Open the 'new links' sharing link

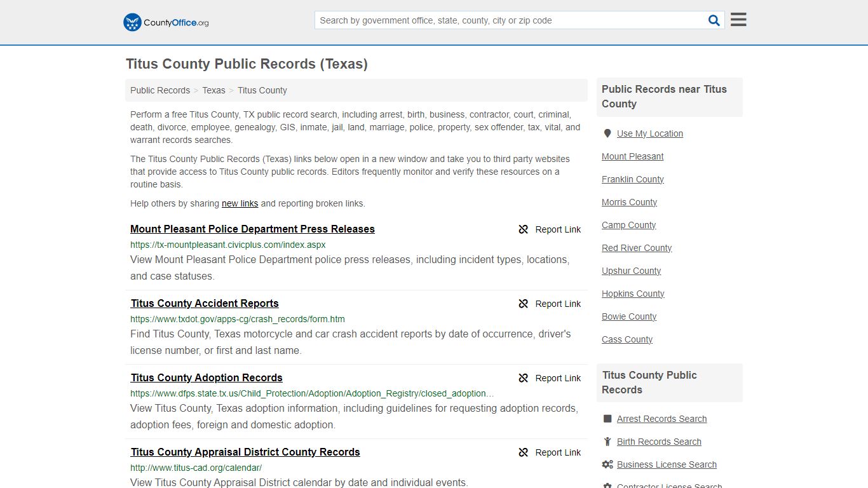point(240,203)
